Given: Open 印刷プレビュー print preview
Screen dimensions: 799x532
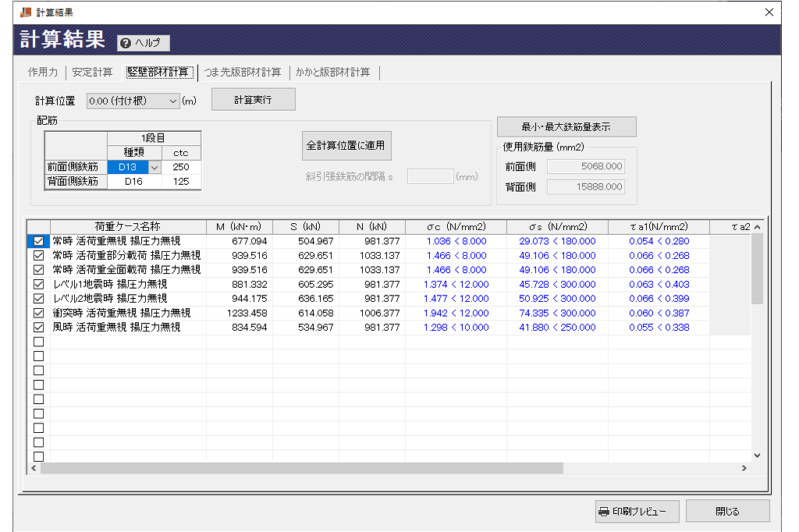Looking at the screenshot, I should [x=637, y=511].
